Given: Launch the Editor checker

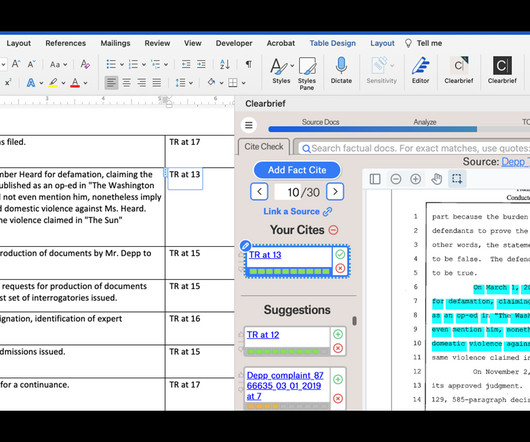Looking at the screenshot, I should [x=420, y=71].
